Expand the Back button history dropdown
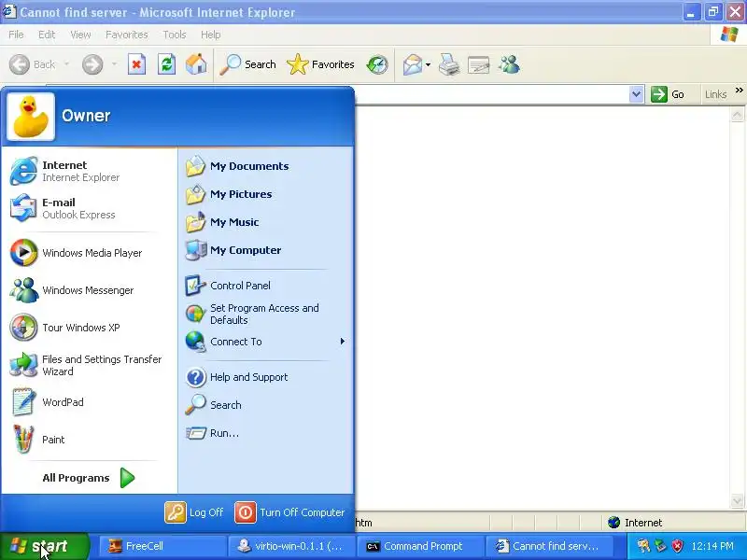747x560 pixels. tap(66, 64)
